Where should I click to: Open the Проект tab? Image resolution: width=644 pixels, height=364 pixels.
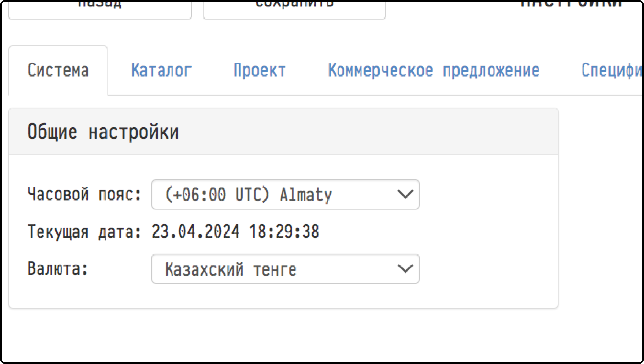coord(259,70)
